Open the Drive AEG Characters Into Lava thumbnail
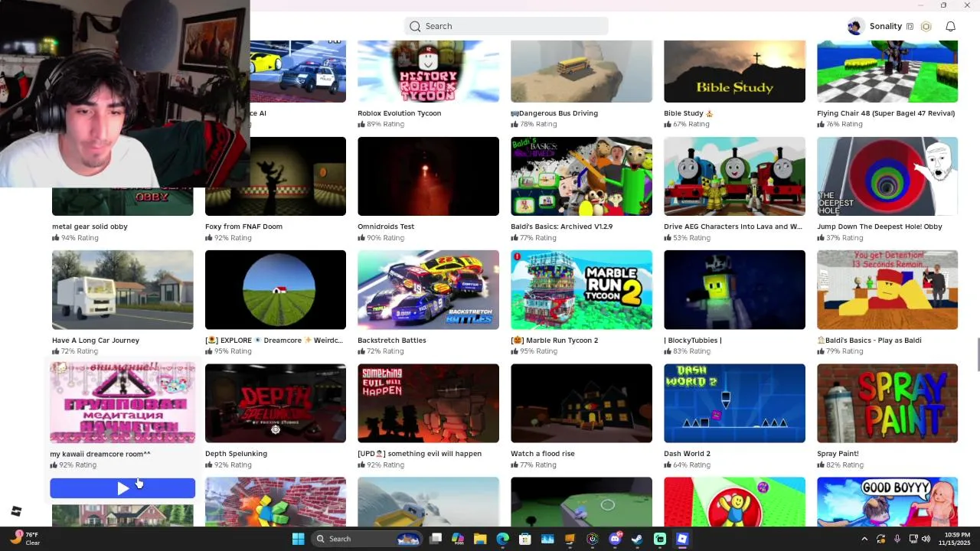This screenshot has width=980, height=551. pyautogui.click(x=734, y=176)
